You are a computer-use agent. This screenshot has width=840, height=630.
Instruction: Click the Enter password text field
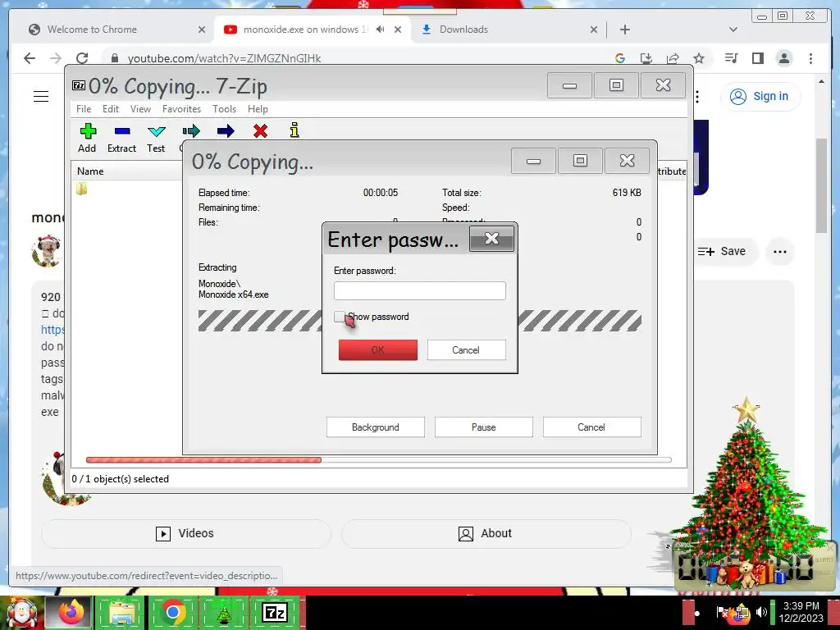419,291
